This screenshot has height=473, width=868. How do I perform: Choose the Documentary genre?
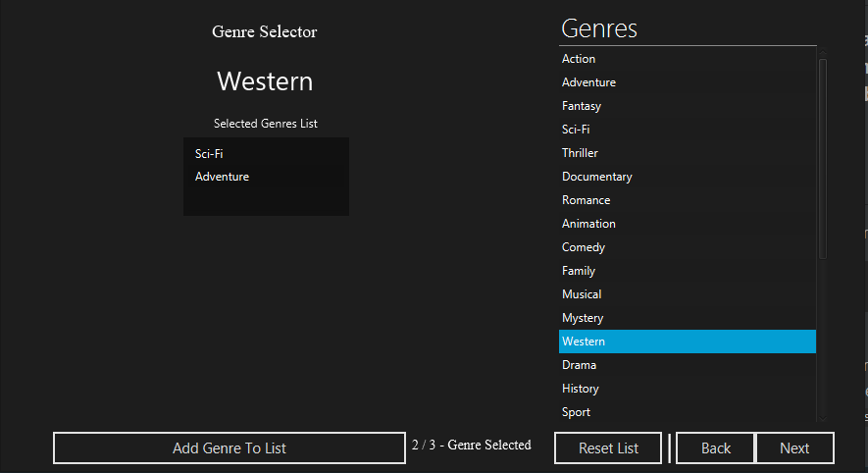(x=596, y=177)
